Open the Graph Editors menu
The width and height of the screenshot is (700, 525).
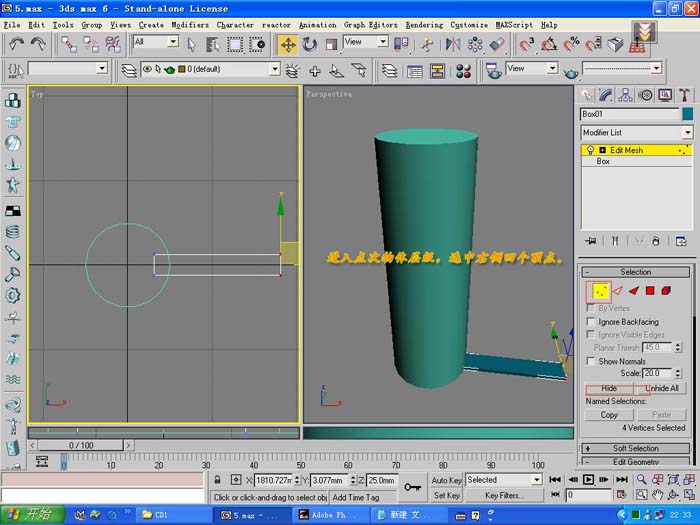pyautogui.click(x=371, y=25)
